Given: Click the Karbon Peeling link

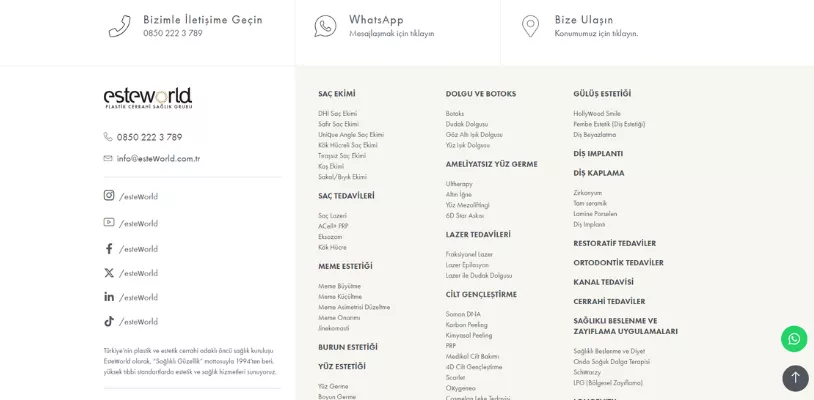Looking at the screenshot, I should [x=467, y=325].
